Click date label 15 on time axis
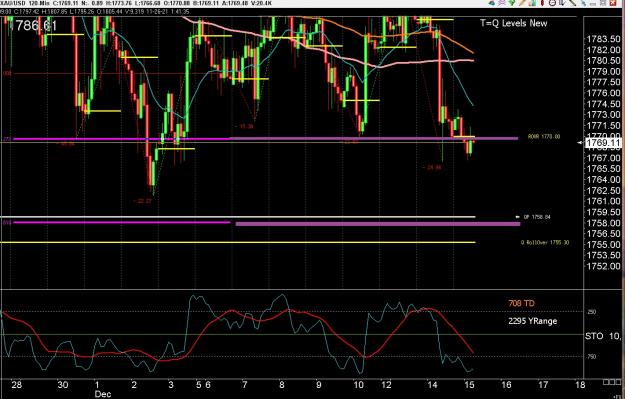The image size is (625, 399). coord(469,385)
